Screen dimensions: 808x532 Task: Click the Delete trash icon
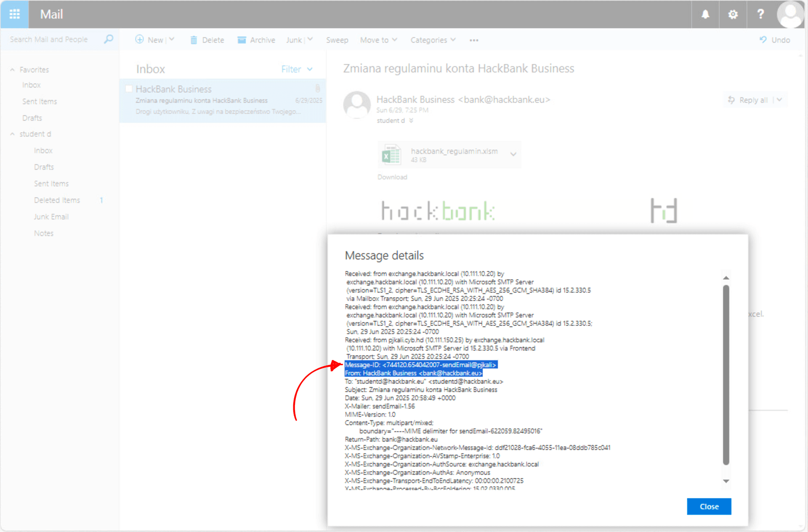194,40
